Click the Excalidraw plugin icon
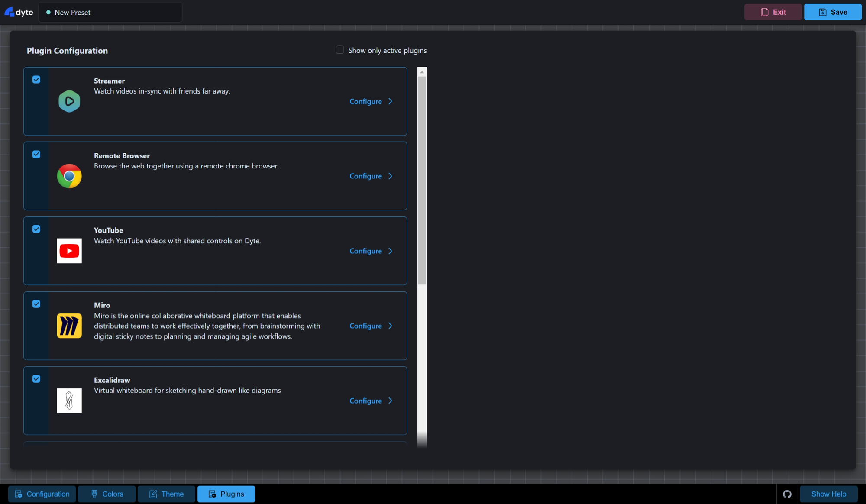The image size is (866, 504). pos(69,401)
